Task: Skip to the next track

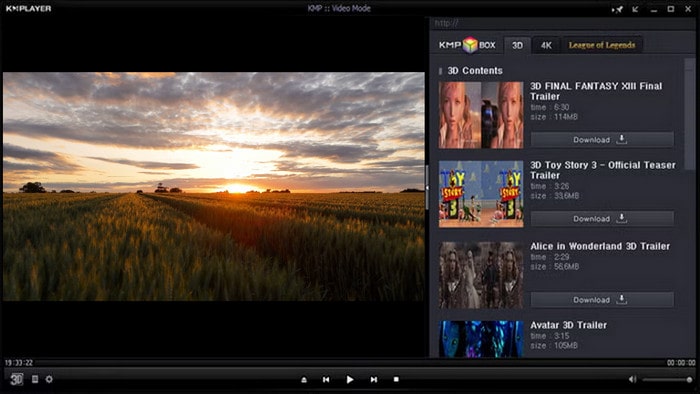Action: click(374, 380)
